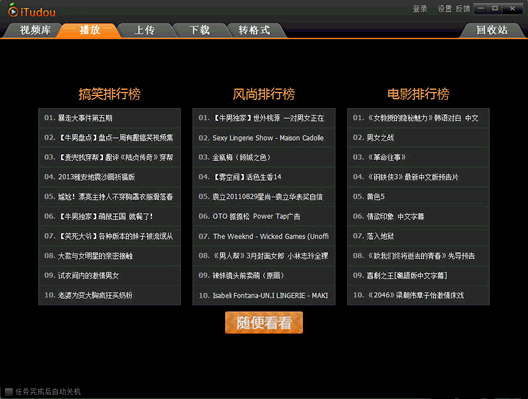Play 04. 2013雅安地震沙画祈福版

tap(109, 177)
